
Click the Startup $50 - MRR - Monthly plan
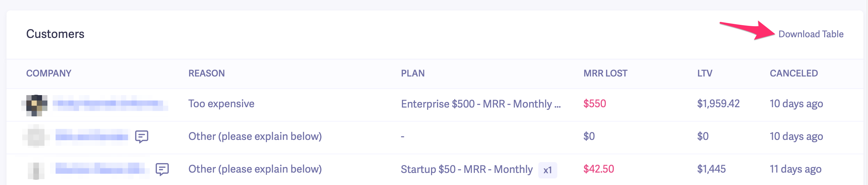point(466,169)
